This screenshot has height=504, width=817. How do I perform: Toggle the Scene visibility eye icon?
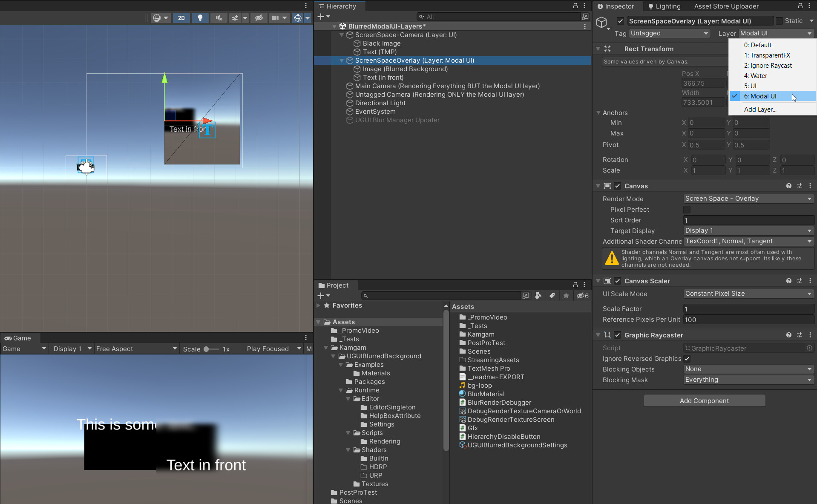point(259,18)
